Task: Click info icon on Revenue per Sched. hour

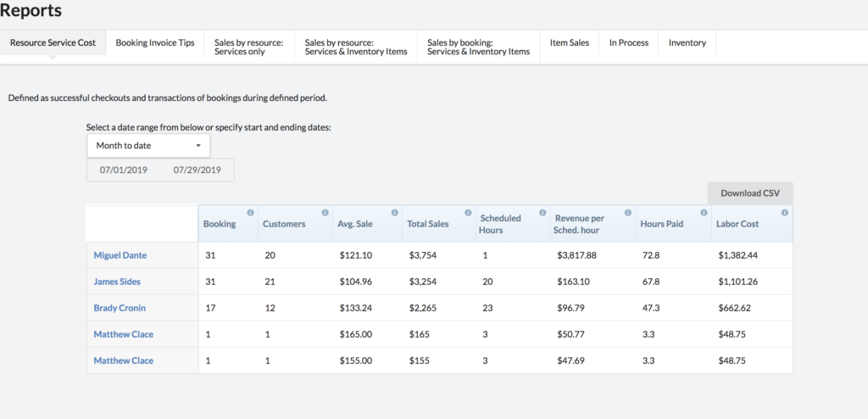Action: tap(628, 212)
